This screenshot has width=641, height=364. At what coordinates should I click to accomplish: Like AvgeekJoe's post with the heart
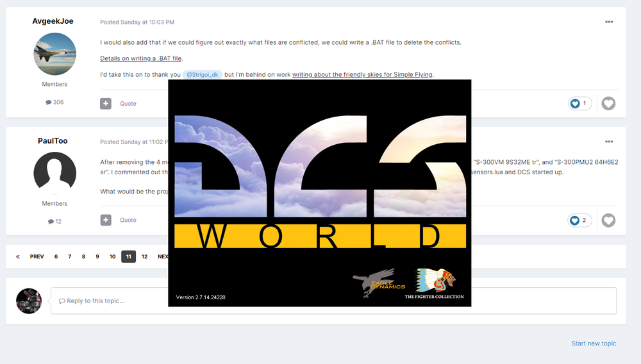tap(608, 103)
